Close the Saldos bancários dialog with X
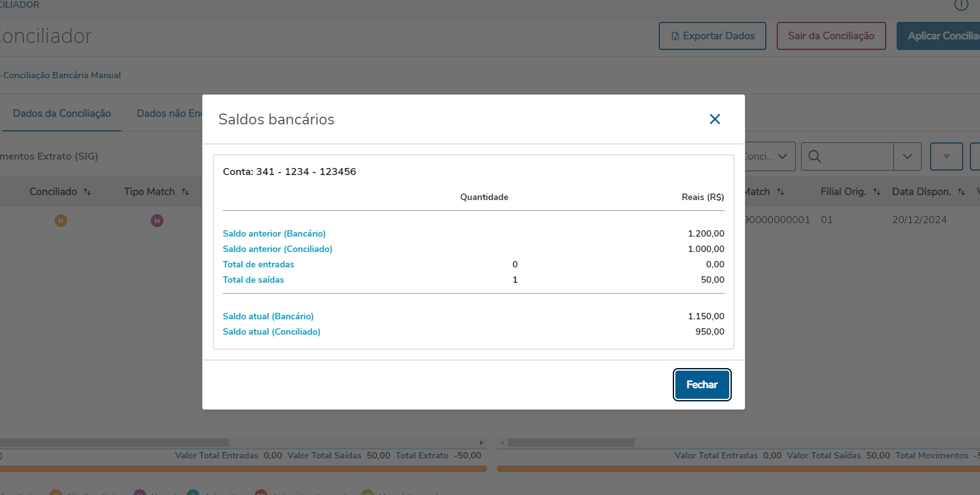This screenshot has width=980, height=495. tap(714, 119)
